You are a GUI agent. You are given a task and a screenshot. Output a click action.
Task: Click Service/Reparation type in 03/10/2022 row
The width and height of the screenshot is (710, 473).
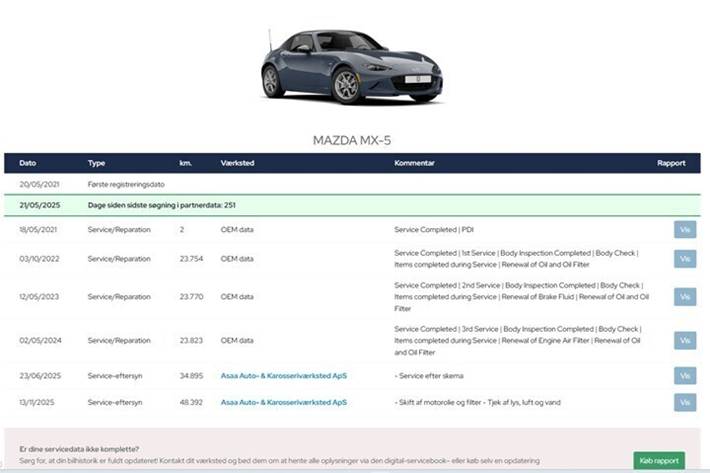coord(119,259)
